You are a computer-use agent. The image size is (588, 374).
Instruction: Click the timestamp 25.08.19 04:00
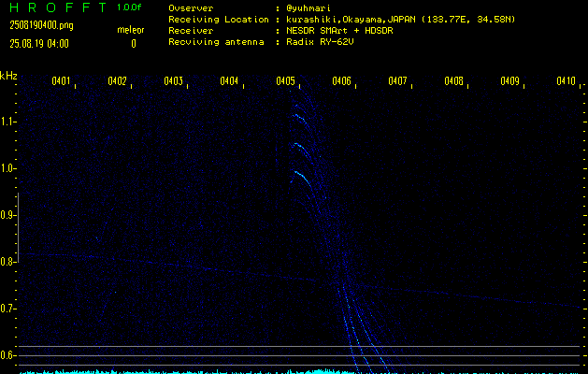pyautogui.click(x=39, y=44)
